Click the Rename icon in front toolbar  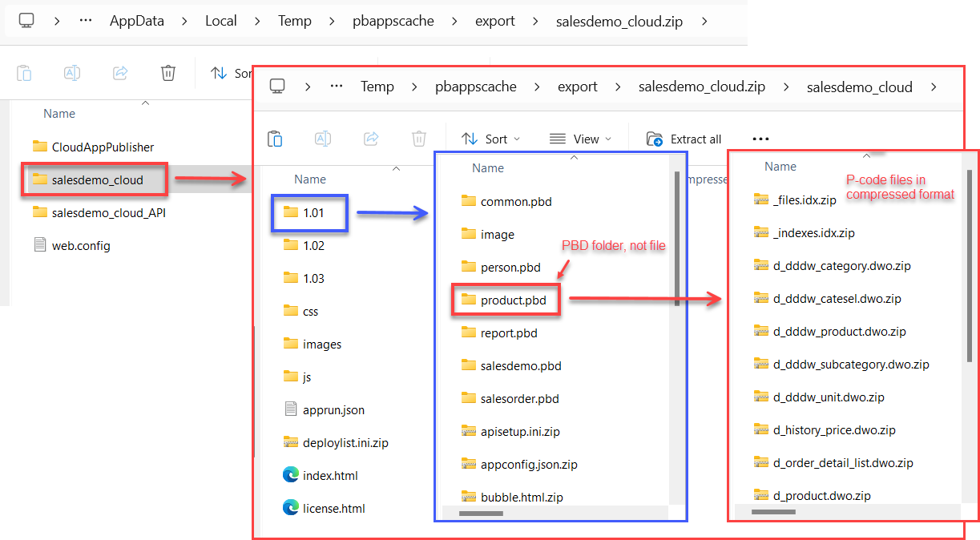pos(323,139)
